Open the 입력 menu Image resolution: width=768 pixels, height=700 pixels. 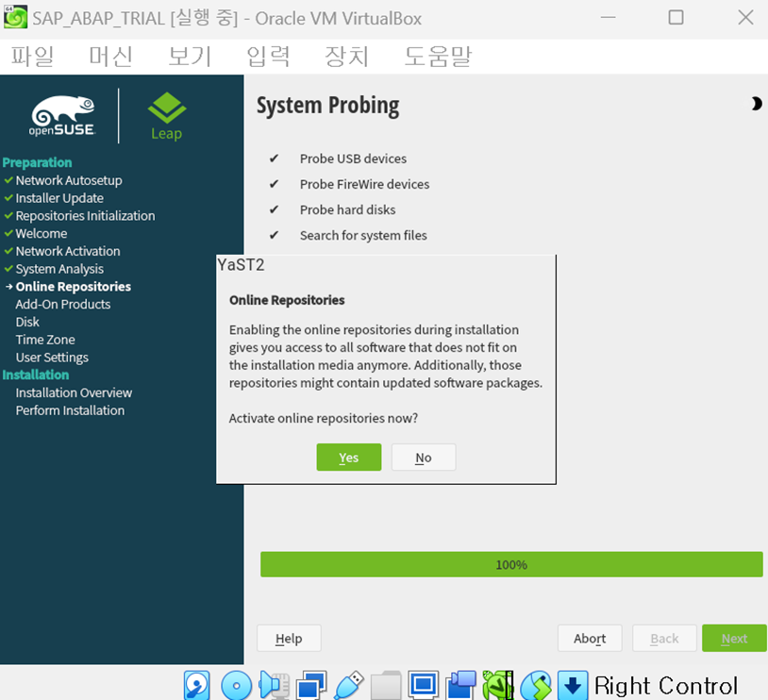click(x=268, y=56)
